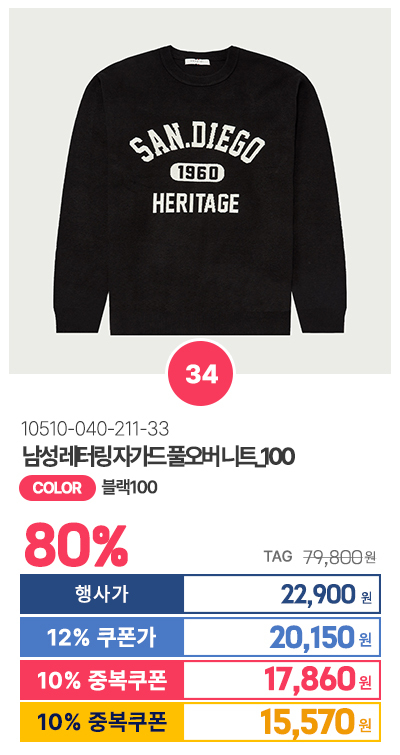The image size is (400, 755).
Task: Click the navy 행사가 label
Action: click(102, 594)
